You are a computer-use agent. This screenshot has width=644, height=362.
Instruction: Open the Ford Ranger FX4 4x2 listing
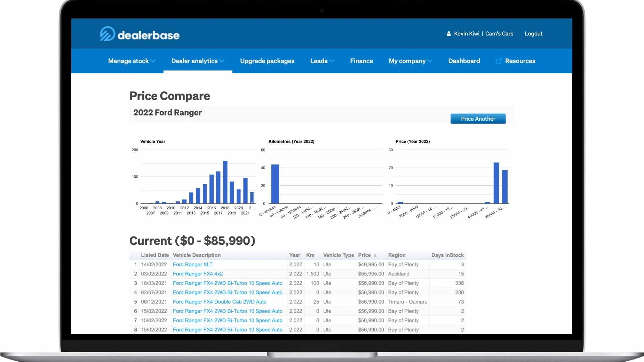198,274
